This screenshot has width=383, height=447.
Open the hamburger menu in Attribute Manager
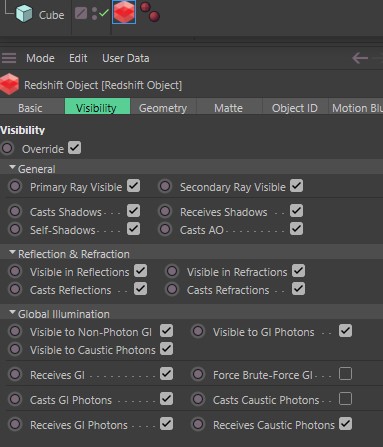coord(9,58)
